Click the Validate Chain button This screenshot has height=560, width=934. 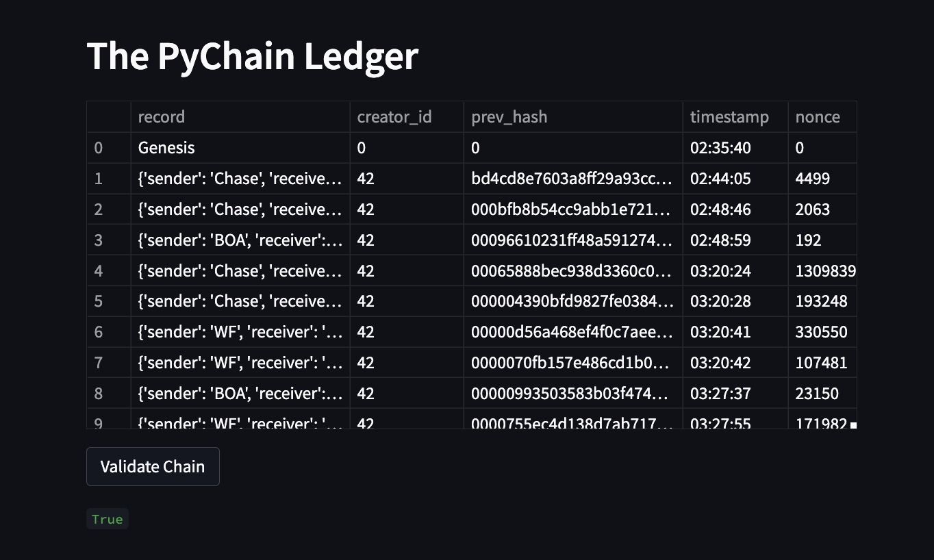153,466
